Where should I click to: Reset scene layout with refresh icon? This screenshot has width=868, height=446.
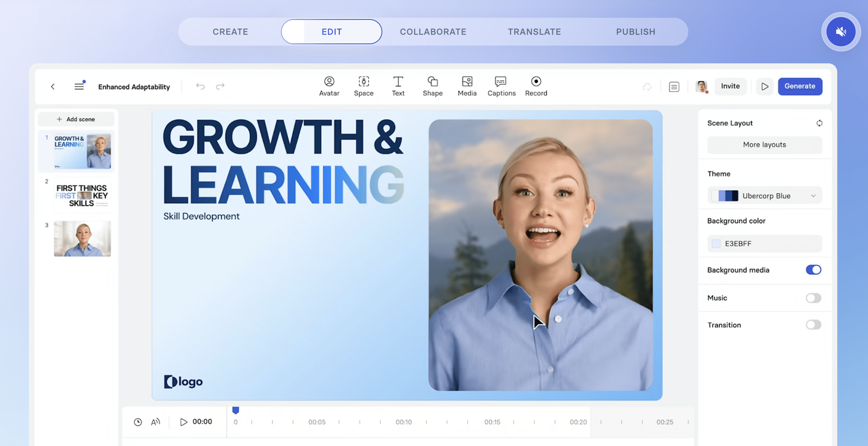[819, 123]
